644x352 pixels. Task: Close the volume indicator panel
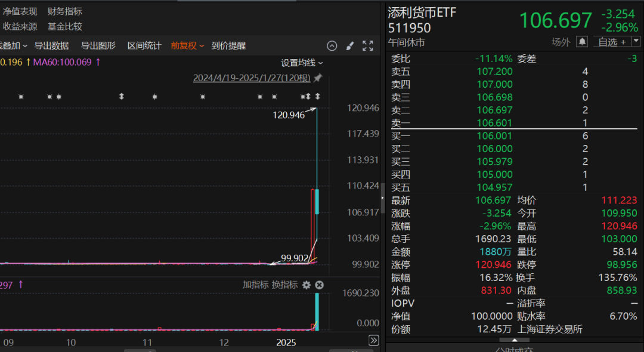pos(319,285)
